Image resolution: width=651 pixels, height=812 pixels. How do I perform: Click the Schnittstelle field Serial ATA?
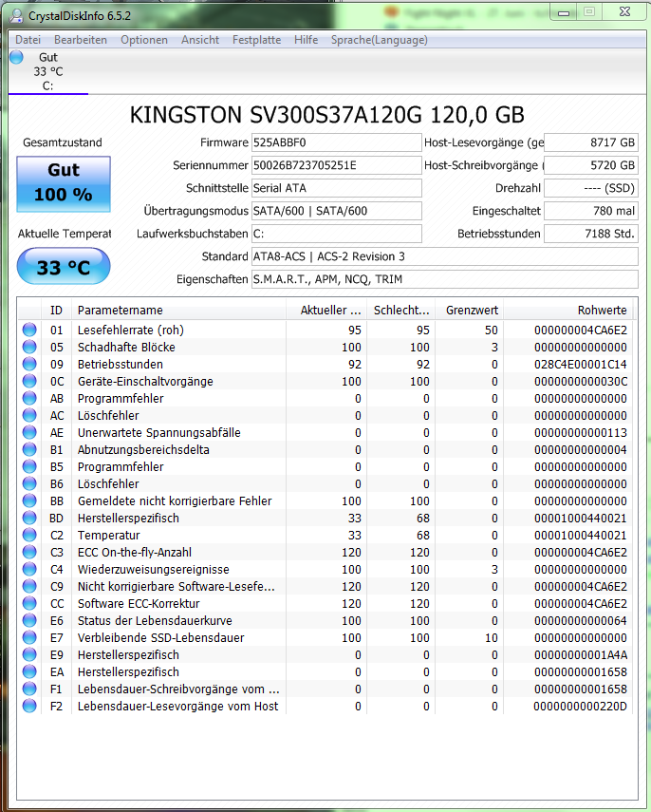336,188
